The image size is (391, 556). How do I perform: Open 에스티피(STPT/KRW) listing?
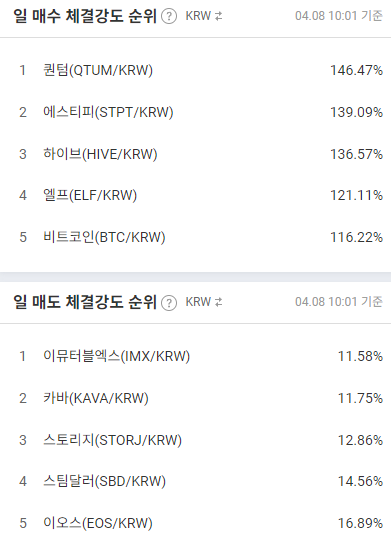[x=108, y=112]
